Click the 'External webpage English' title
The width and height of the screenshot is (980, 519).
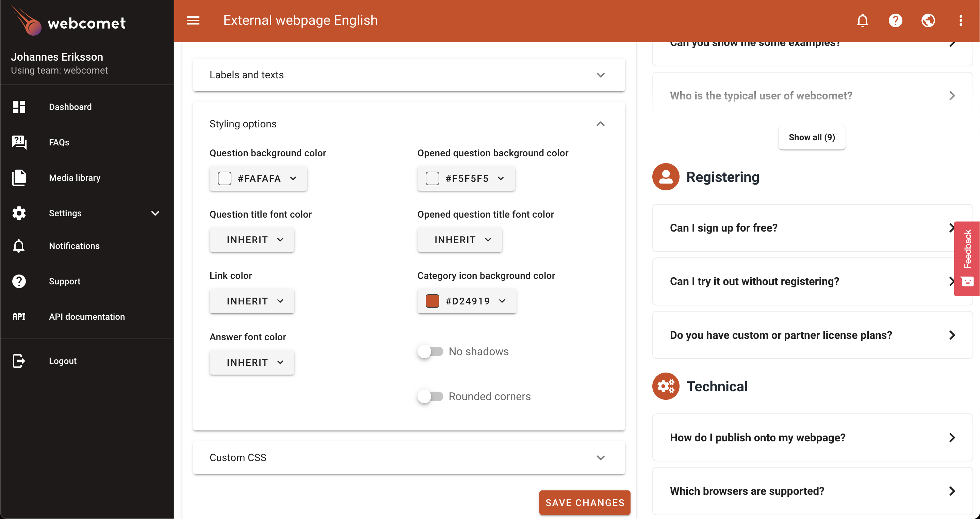300,20
